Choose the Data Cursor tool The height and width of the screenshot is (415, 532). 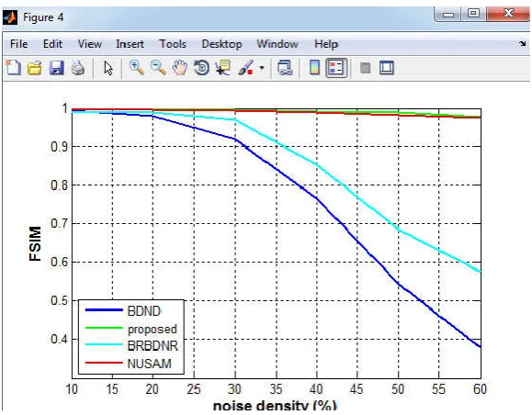[x=223, y=67]
